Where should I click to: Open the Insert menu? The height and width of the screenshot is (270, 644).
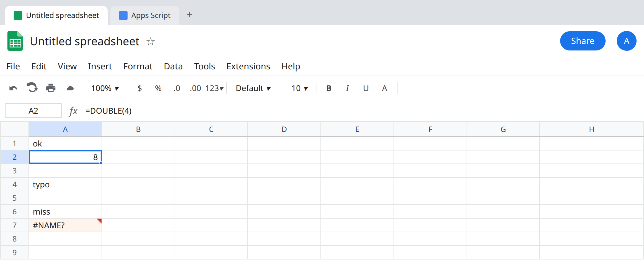point(100,66)
